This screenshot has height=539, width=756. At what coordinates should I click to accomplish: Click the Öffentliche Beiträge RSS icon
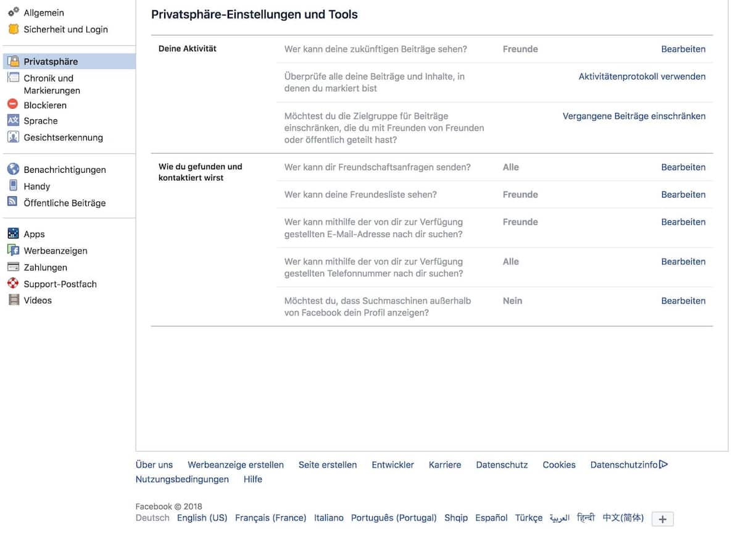click(12, 203)
